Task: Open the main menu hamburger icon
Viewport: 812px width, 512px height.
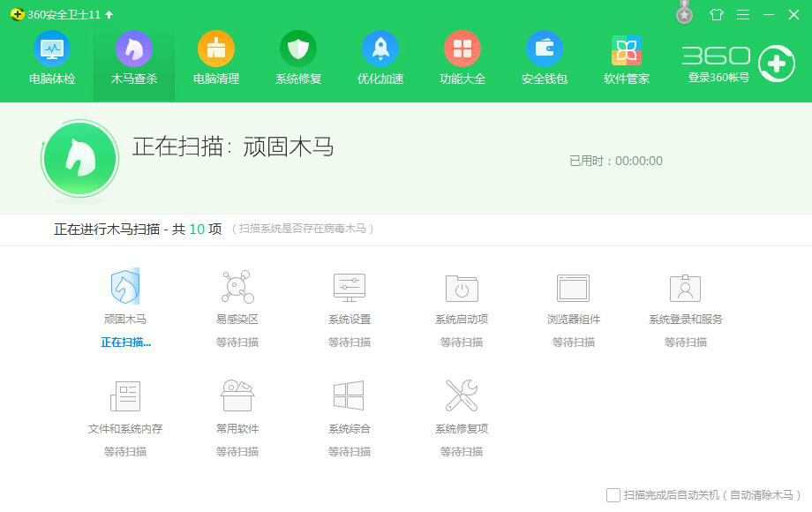Action: click(x=743, y=14)
